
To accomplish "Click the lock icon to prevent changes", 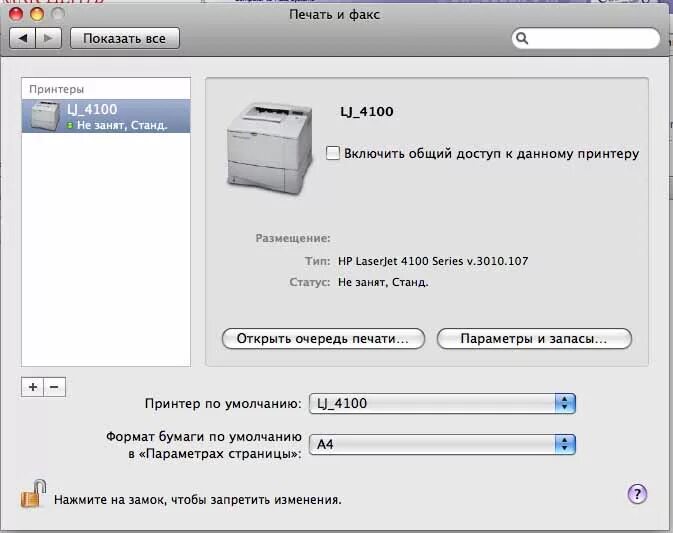I will pos(33,494).
